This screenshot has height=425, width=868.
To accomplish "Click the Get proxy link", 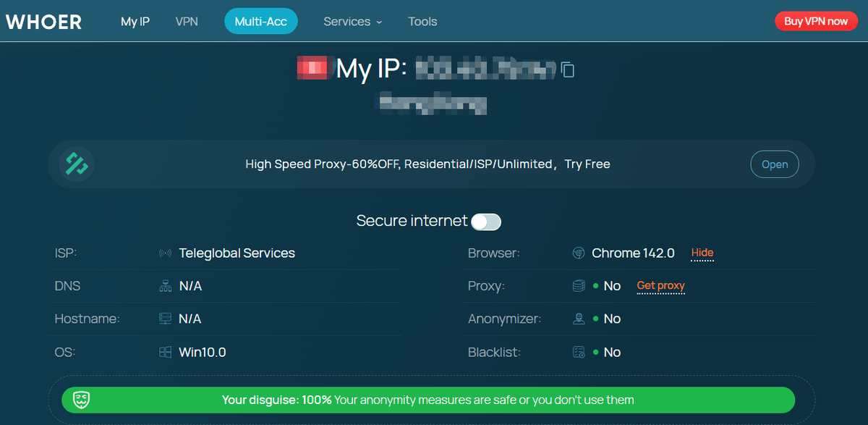I will tap(660, 286).
